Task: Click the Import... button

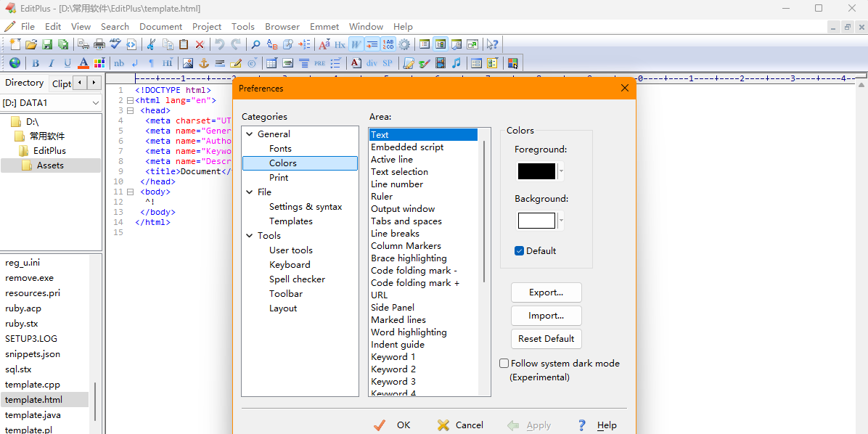Action: coord(546,316)
